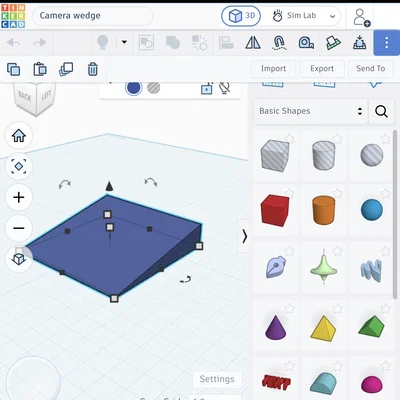Pick the striped hole Cylinder shape
Screen dimensions: 400x400
click(x=323, y=155)
